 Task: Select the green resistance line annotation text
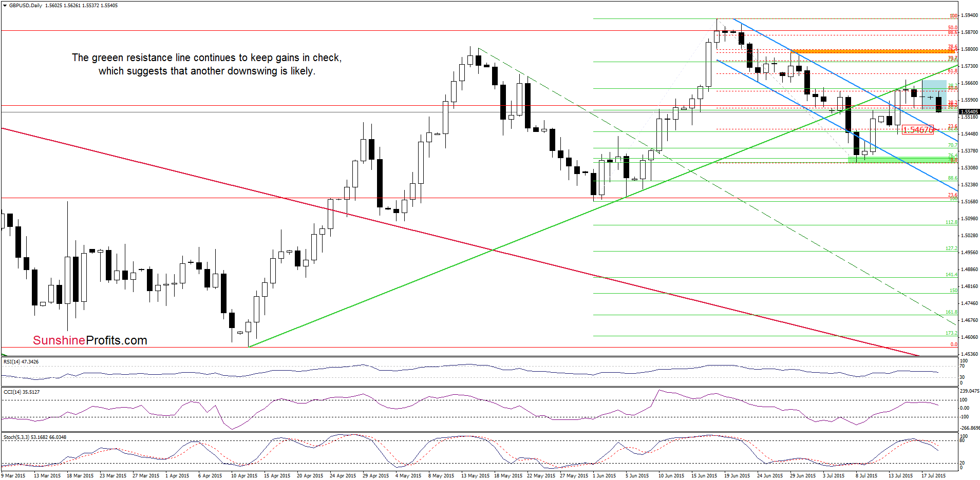pos(207,64)
